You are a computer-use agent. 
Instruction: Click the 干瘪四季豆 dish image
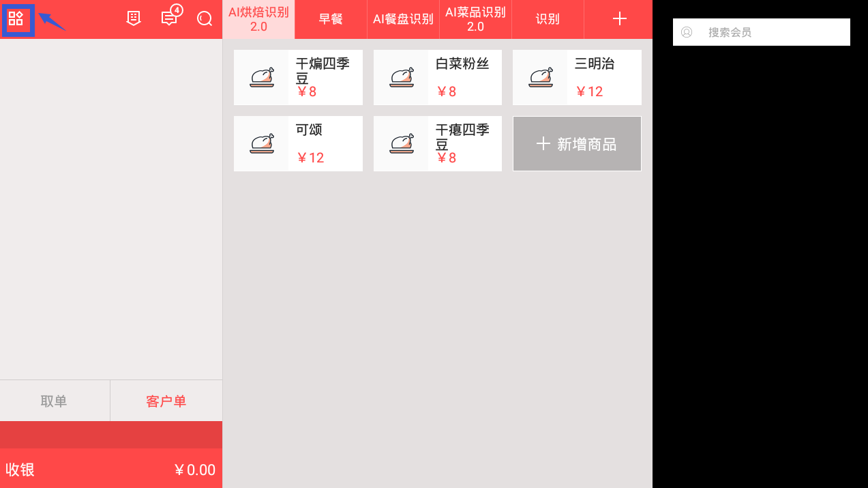402,144
